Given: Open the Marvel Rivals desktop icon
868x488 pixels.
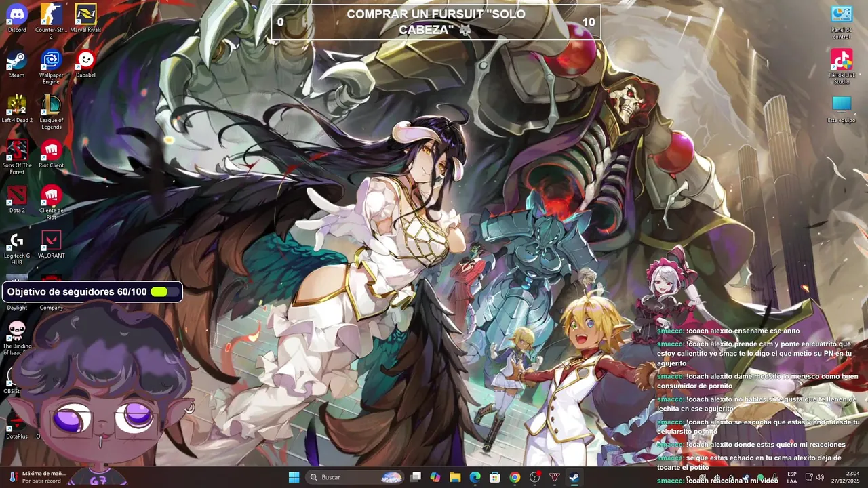Looking at the screenshot, I should [85, 18].
